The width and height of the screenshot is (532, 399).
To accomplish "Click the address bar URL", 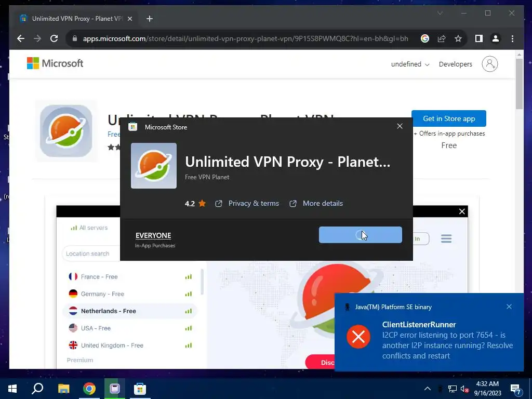I will click(245, 38).
